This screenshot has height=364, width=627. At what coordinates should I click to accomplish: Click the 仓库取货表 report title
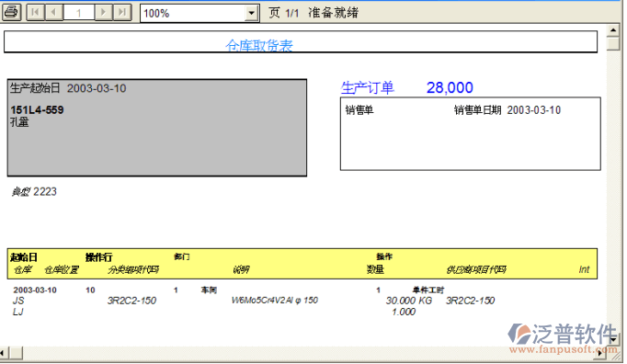259,45
